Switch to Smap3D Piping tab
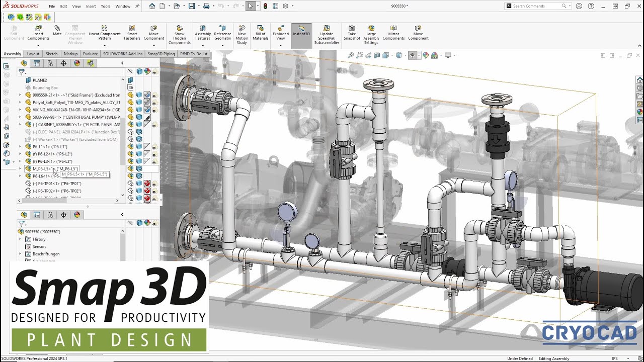 tap(162, 54)
